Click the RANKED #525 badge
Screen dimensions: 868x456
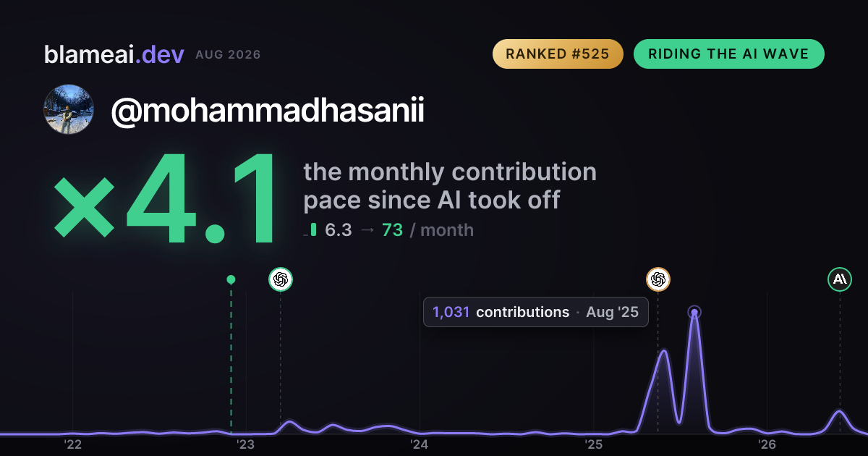point(558,54)
